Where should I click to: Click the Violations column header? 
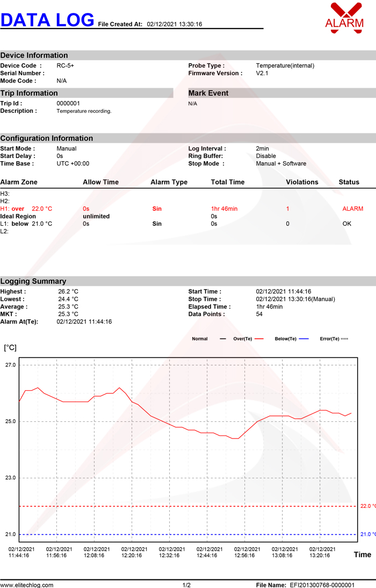(302, 182)
